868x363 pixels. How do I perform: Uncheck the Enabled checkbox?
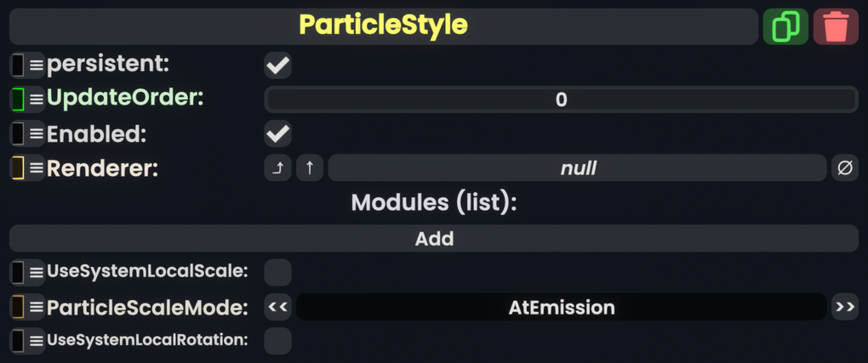[x=277, y=133]
